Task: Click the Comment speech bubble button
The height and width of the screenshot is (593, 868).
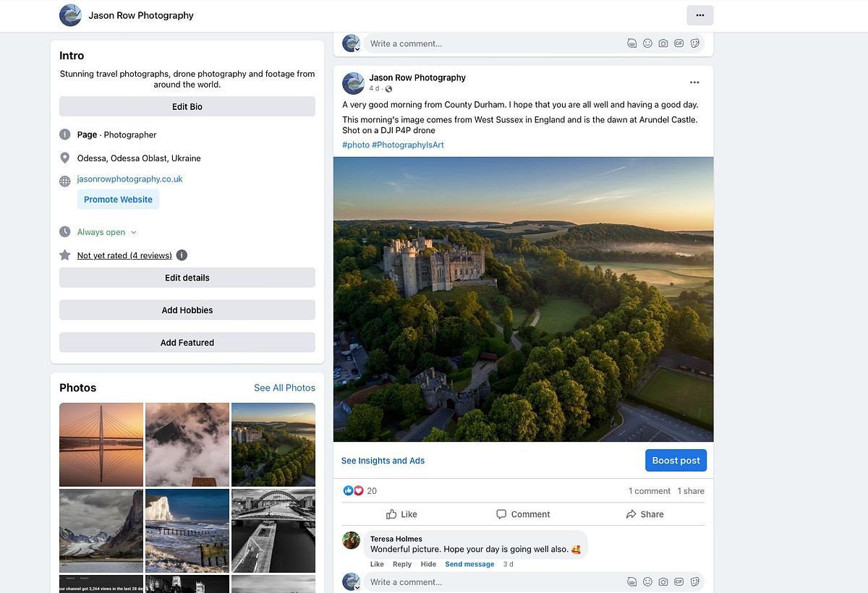Action: click(523, 514)
